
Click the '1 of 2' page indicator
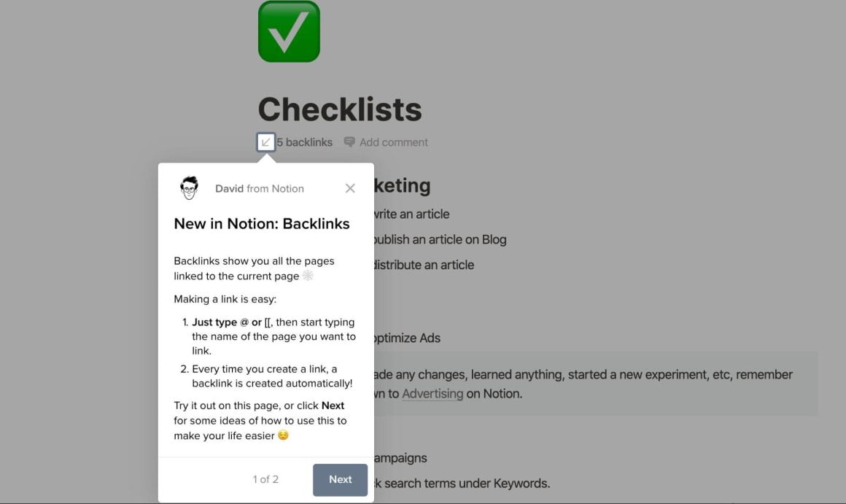(266, 479)
